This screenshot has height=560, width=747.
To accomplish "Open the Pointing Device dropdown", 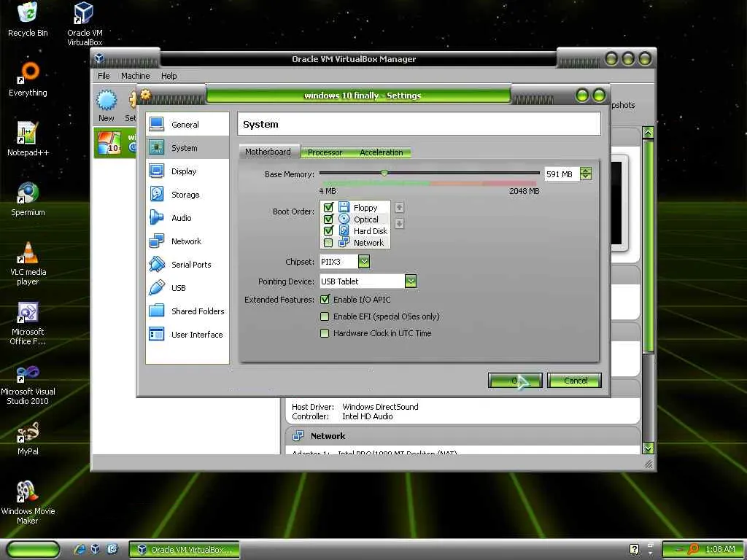I will [411, 281].
